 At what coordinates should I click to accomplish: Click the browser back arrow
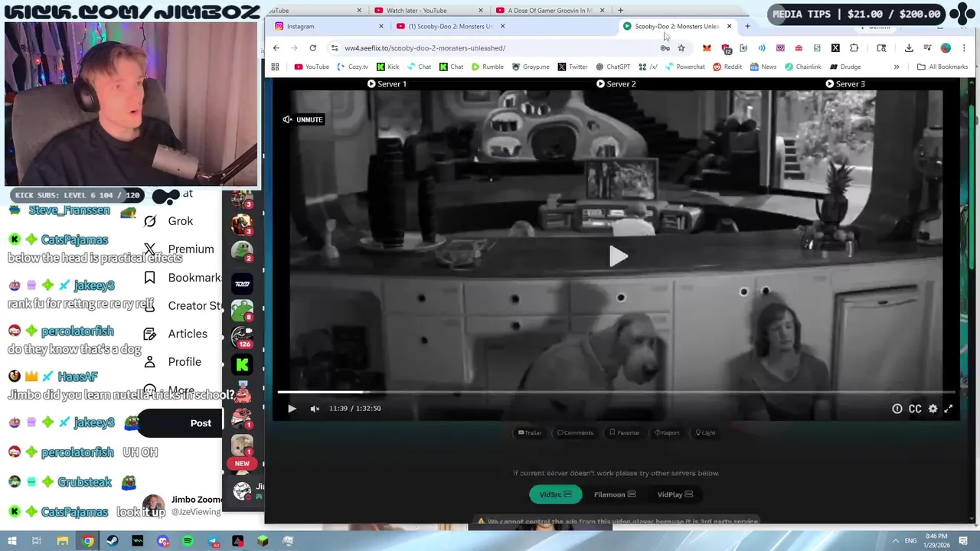pyautogui.click(x=276, y=47)
